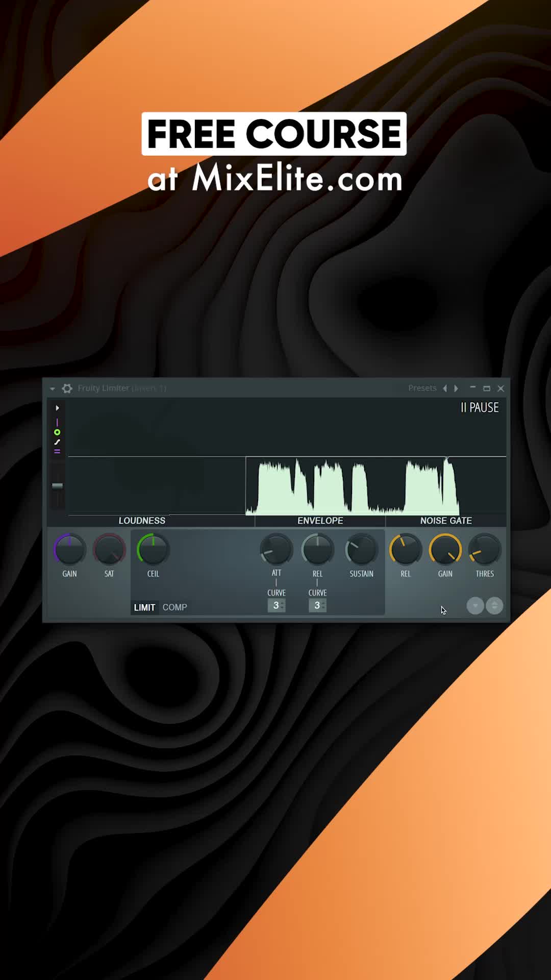This screenshot has width=551, height=980.
Task: Toggle the white curve display option
Action: 57,442
